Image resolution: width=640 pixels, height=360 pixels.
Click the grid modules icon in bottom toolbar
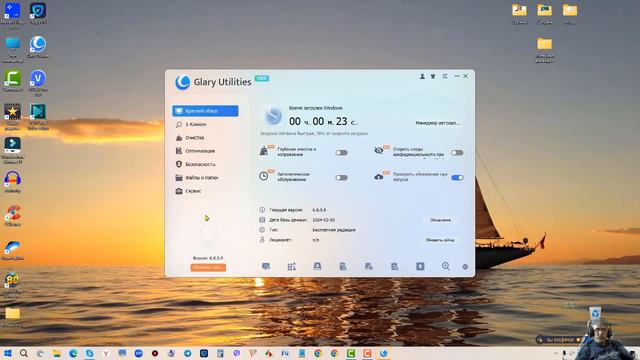tap(291, 267)
